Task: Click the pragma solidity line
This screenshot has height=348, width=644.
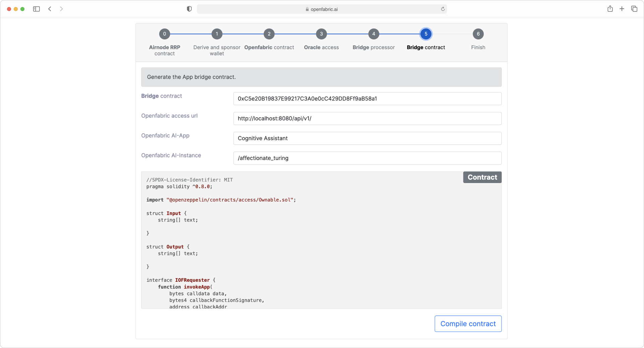Action: tap(179, 187)
